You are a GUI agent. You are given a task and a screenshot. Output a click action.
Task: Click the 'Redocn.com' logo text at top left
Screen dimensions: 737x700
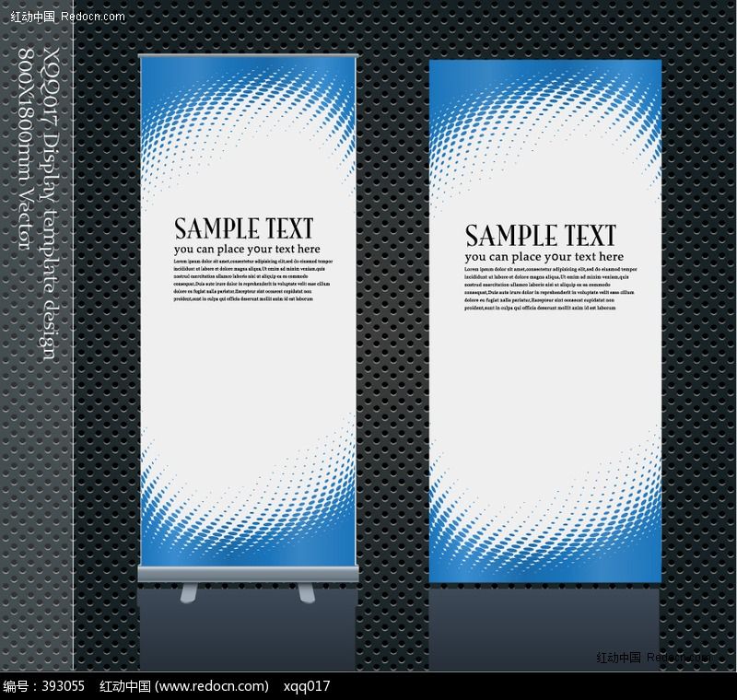pyautogui.click(x=93, y=17)
